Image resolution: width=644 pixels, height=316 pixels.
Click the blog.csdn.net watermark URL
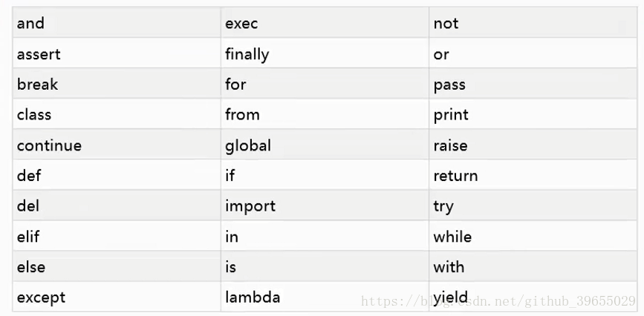(x=498, y=302)
